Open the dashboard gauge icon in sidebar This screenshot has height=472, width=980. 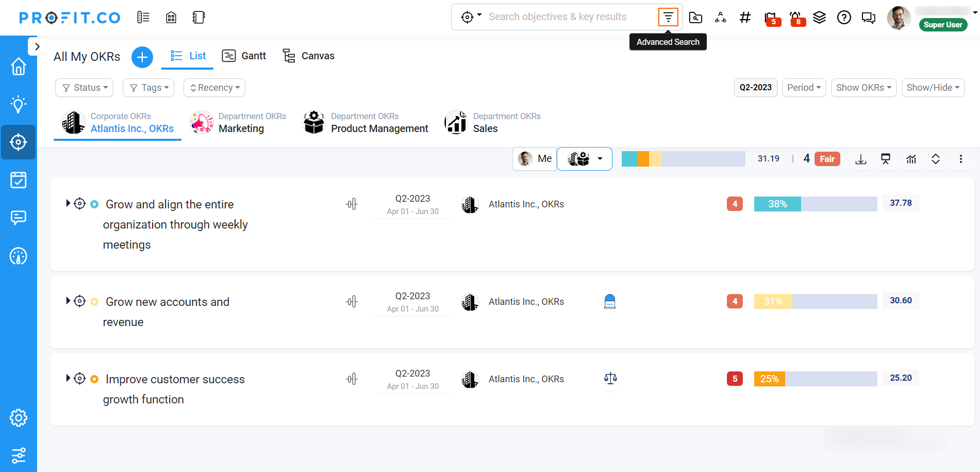coord(19,256)
